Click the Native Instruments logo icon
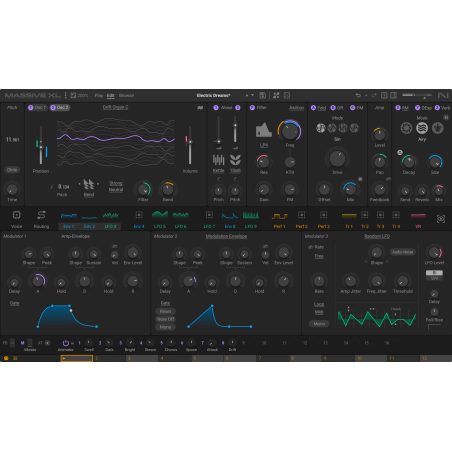Viewport: 452px width, 452px height. 443,96
